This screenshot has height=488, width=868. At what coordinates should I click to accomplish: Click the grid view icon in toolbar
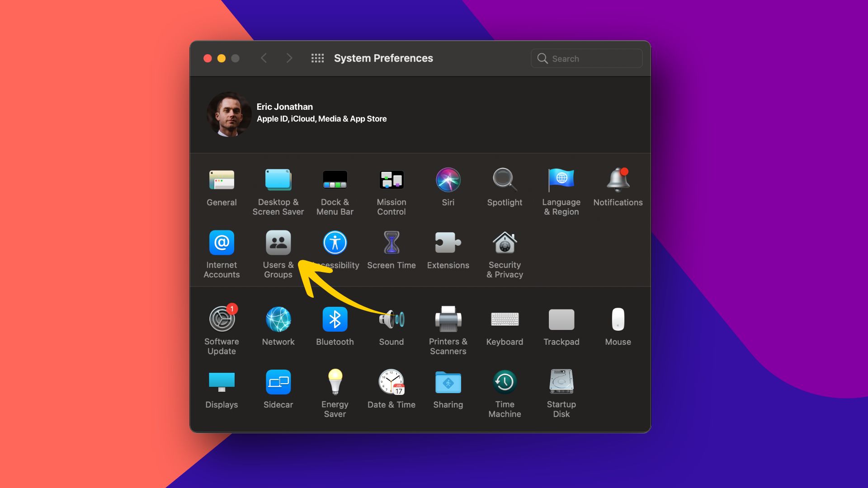(x=316, y=58)
